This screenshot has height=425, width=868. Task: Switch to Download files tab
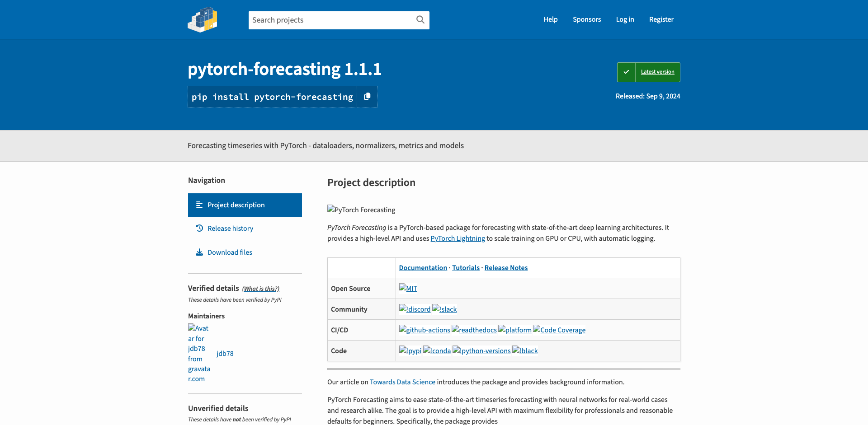point(245,252)
